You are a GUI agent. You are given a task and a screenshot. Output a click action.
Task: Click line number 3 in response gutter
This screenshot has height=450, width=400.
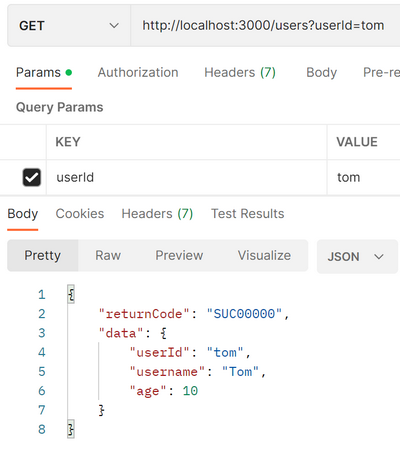click(x=42, y=333)
